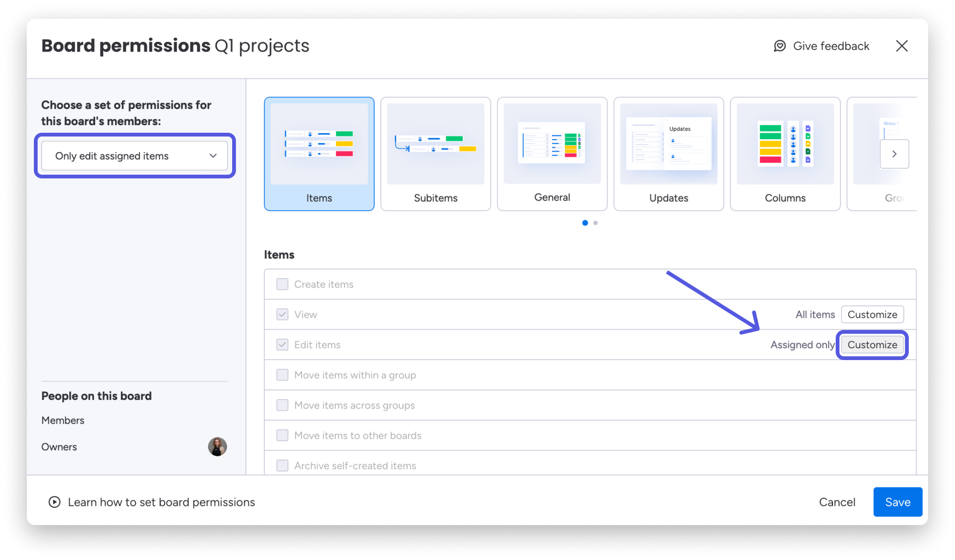
Task: Enable the Create items checkbox
Action: [282, 284]
